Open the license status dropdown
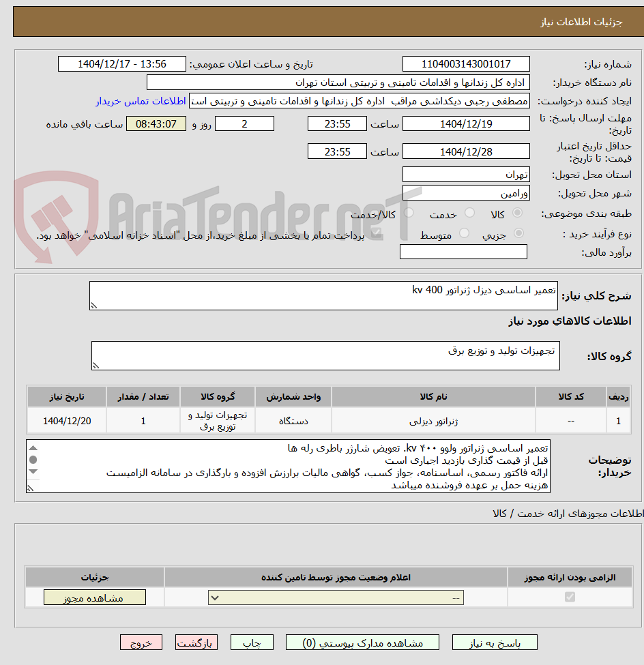The height and width of the screenshot is (665, 644). pyautogui.click(x=336, y=598)
